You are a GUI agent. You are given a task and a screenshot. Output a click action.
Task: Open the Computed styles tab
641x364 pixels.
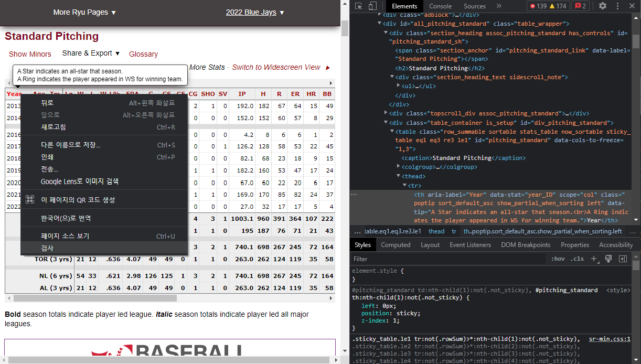pos(396,245)
